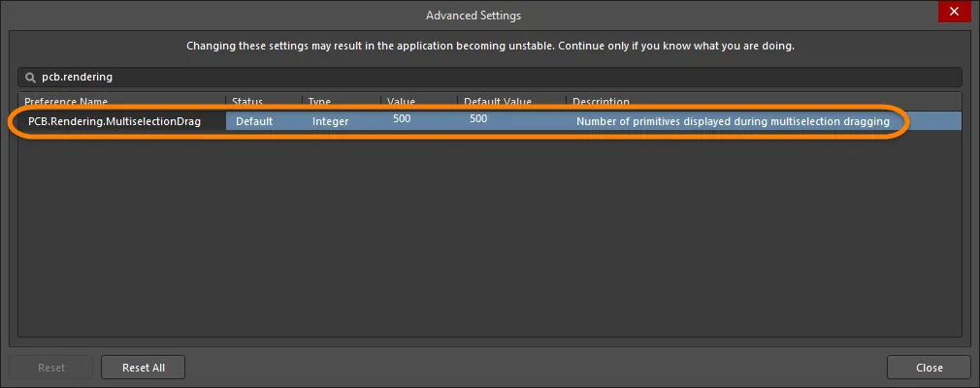Click the disabled Reset button

coord(51,368)
